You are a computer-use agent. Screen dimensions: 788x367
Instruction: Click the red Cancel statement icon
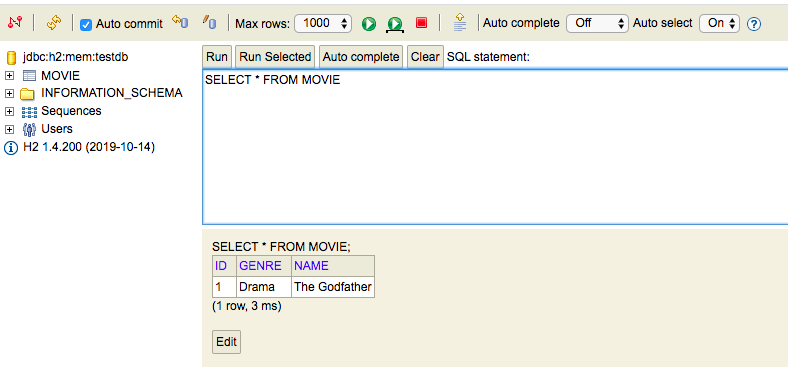pos(421,23)
